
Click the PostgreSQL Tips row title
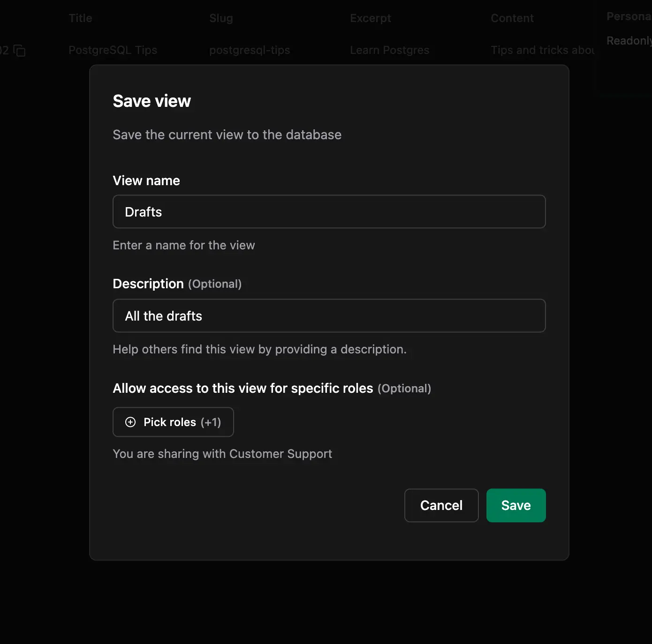tap(113, 50)
